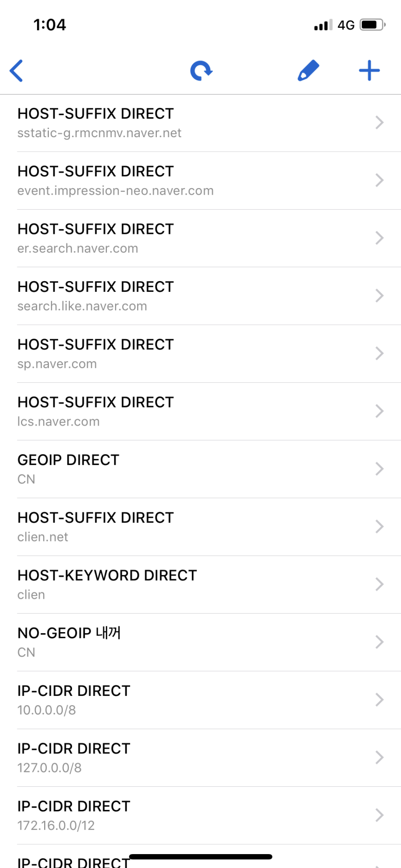Open the NO-GEOIP 내꺼 rule

[154, 642]
